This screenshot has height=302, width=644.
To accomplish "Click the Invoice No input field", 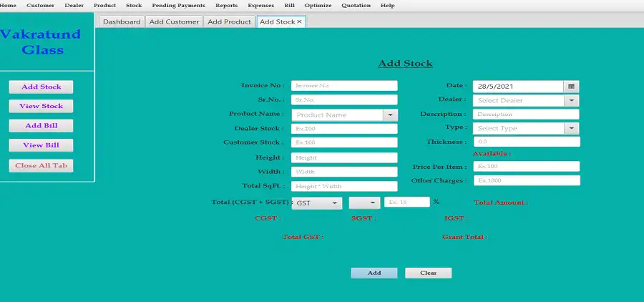I will point(343,85).
